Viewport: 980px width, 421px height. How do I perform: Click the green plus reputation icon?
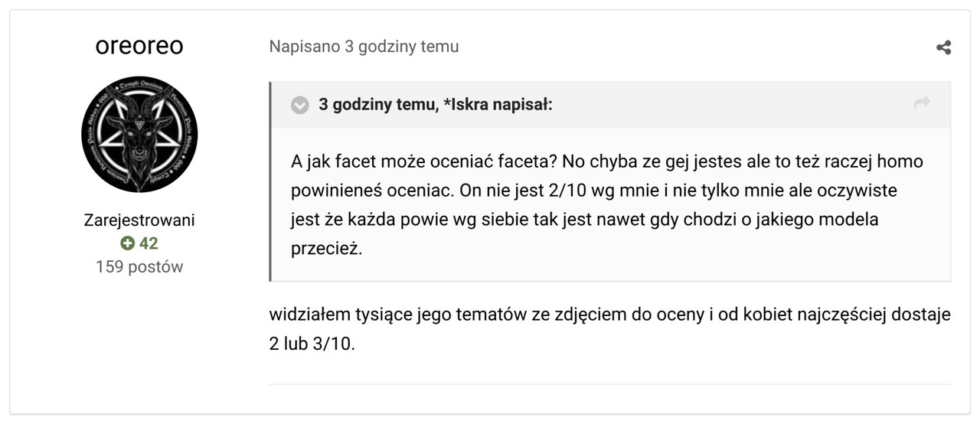coord(127,243)
